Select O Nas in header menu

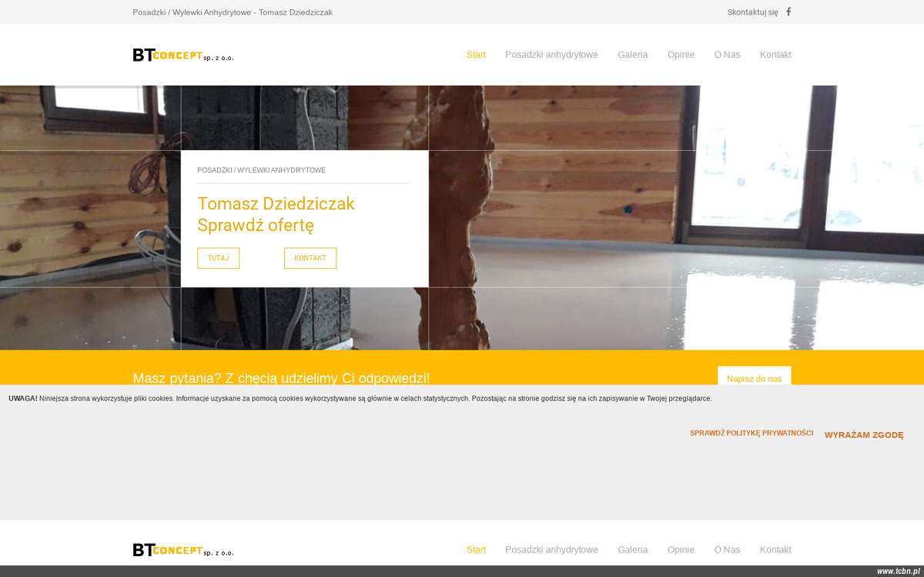point(727,55)
